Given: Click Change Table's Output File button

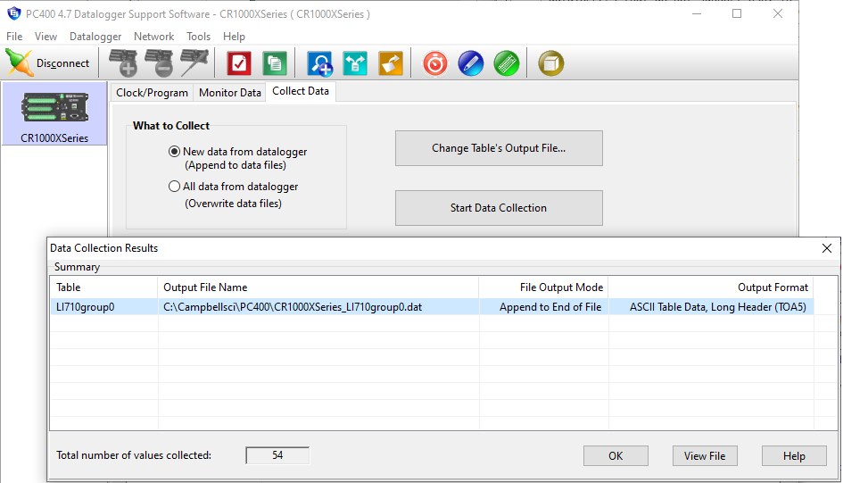Looking at the screenshot, I should coord(499,148).
